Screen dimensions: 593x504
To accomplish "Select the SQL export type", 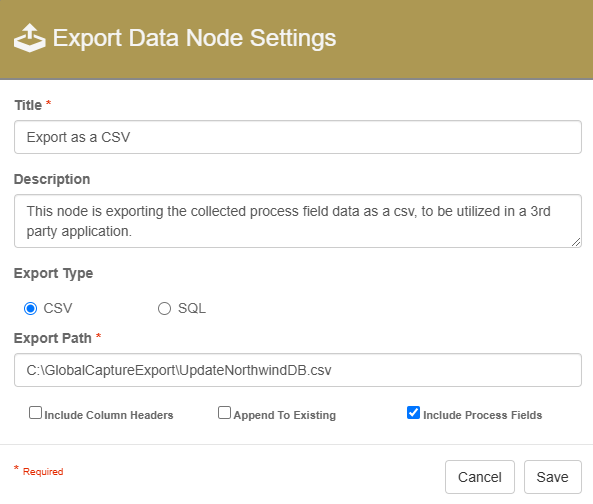I will point(164,309).
